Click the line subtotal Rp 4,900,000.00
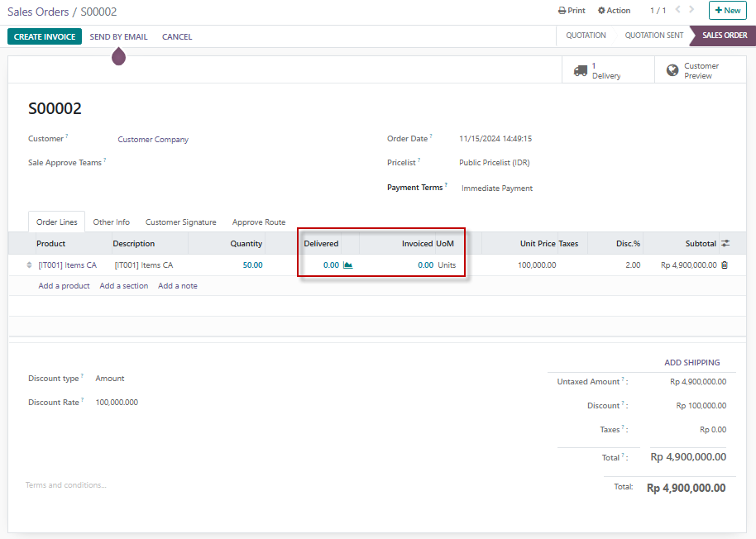Screen dimensions: 756x539 [688, 265]
